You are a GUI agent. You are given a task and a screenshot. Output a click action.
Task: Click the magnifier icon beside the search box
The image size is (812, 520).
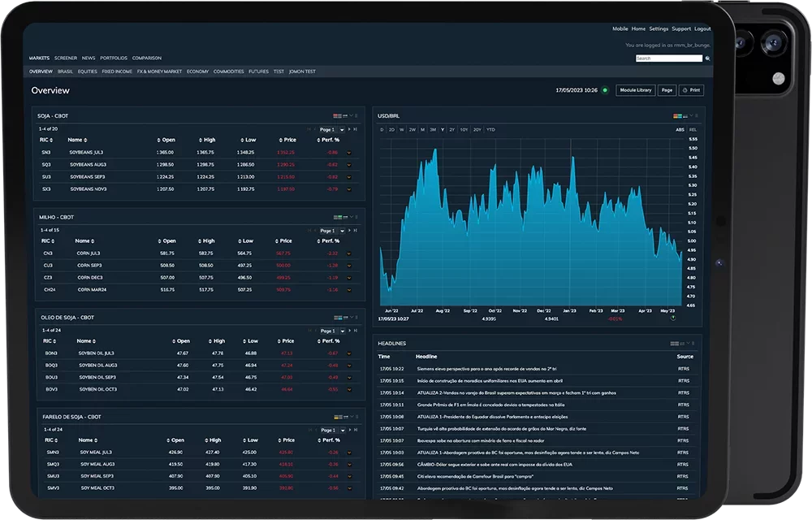[707, 58]
